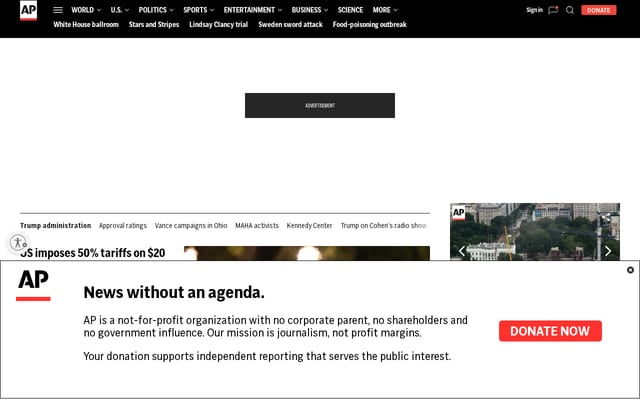
Task: Open the Business section
Action: click(306, 10)
